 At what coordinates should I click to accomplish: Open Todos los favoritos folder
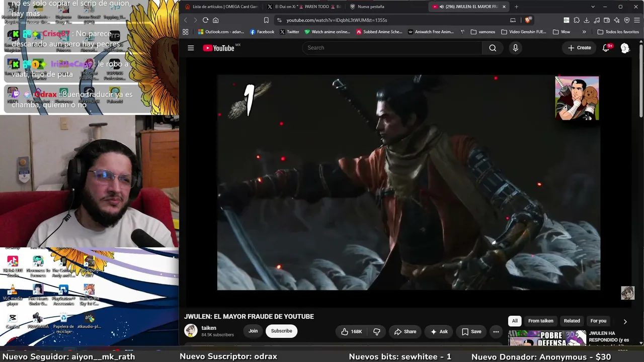(618, 32)
